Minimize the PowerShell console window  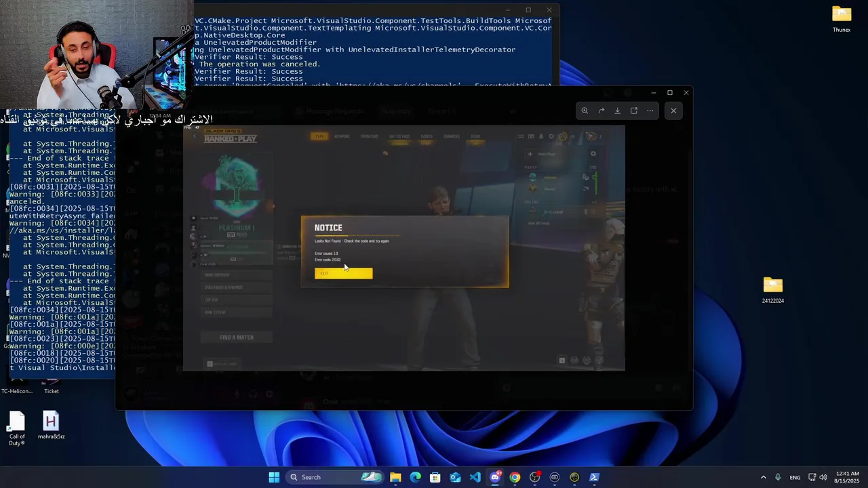[508, 10]
